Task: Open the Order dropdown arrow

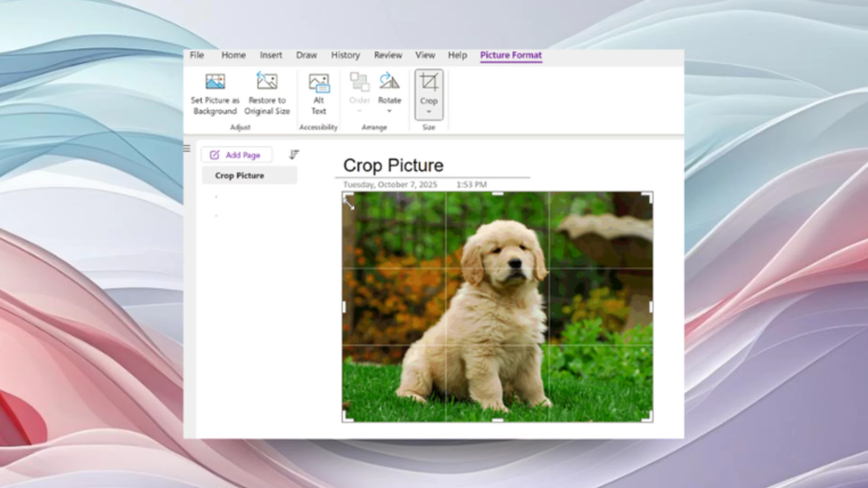Action: pos(359,111)
